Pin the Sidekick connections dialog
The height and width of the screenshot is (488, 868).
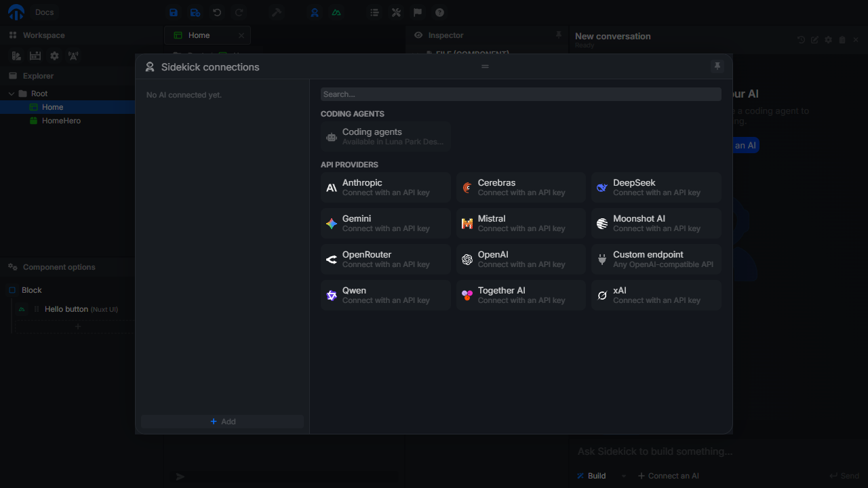click(717, 66)
